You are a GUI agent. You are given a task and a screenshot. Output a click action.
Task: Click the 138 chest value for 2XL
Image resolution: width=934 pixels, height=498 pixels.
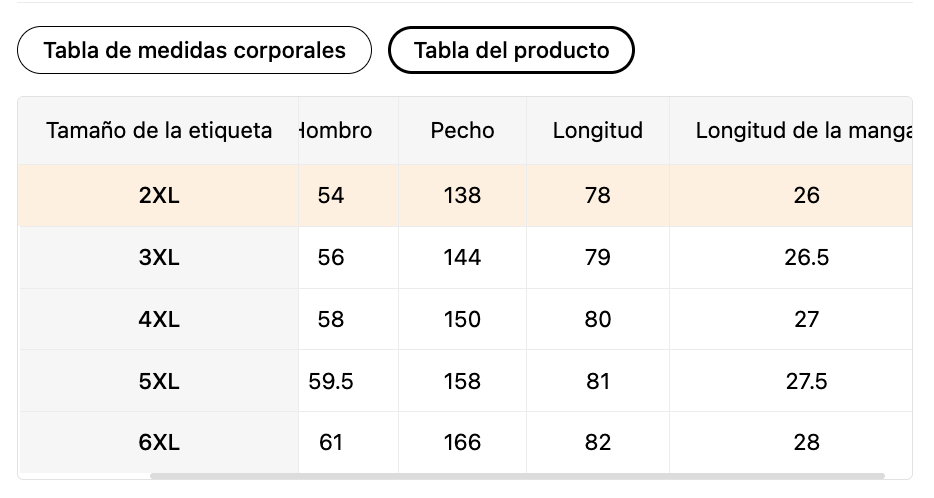(x=462, y=195)
